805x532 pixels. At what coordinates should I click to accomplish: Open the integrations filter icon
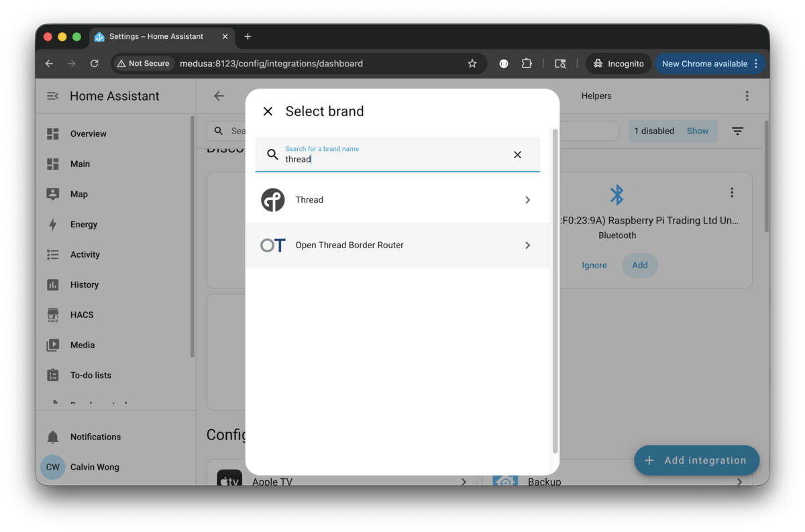click(x=737, y=131)
